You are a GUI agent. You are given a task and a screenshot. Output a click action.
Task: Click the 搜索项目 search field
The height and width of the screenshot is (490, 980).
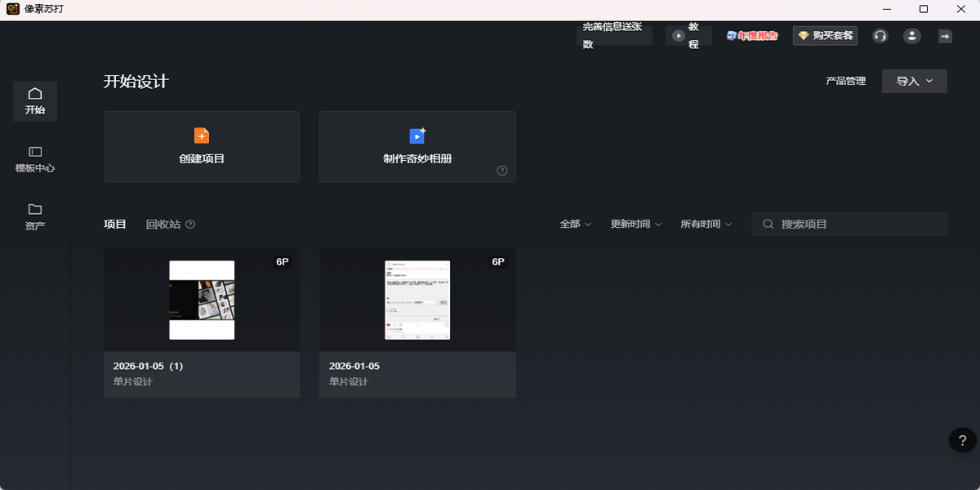tap(849, 223)
